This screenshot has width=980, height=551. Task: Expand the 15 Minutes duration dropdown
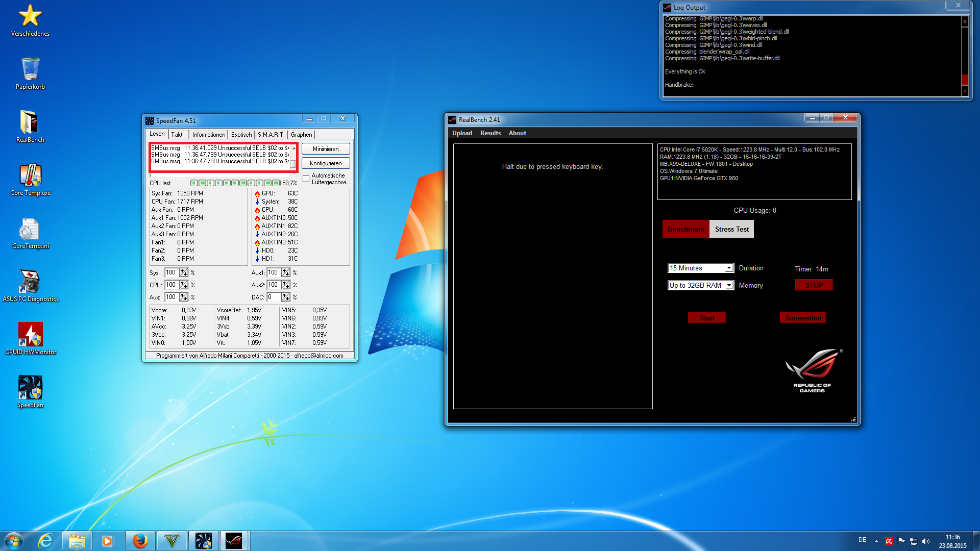tap(729, 268)
